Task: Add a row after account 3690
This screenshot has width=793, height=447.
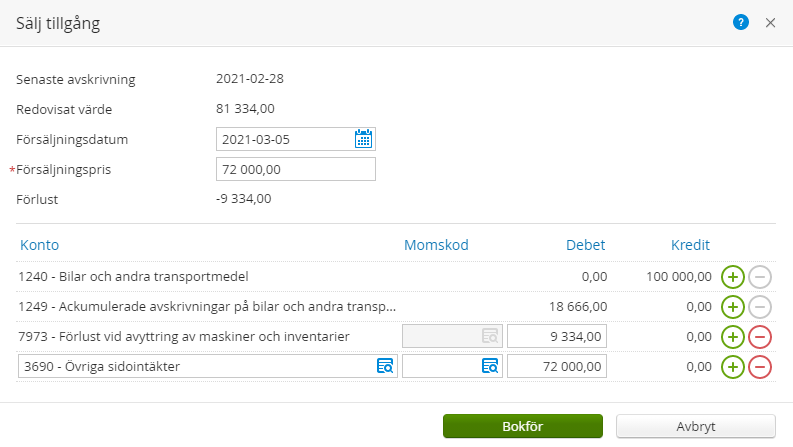Action: 732,367
